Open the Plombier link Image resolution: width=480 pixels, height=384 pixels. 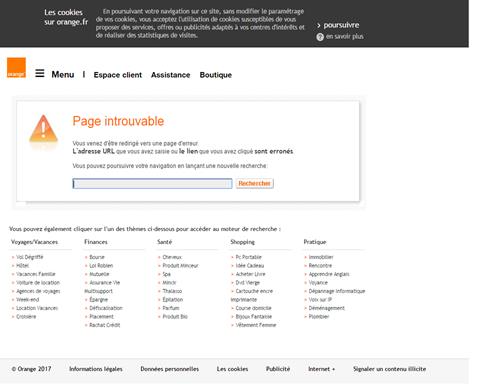click(319, 317)
